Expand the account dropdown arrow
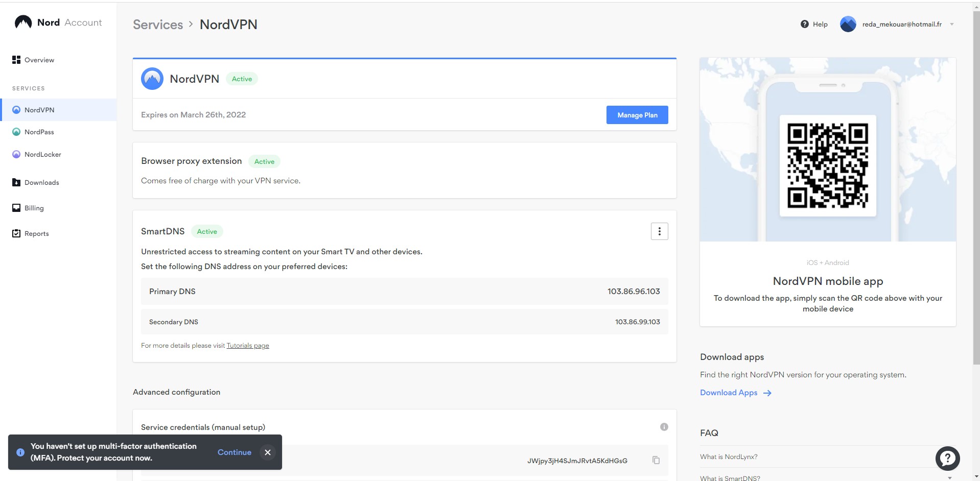The width and height of the screenshot is (980, 481). [x=952, y=24]
